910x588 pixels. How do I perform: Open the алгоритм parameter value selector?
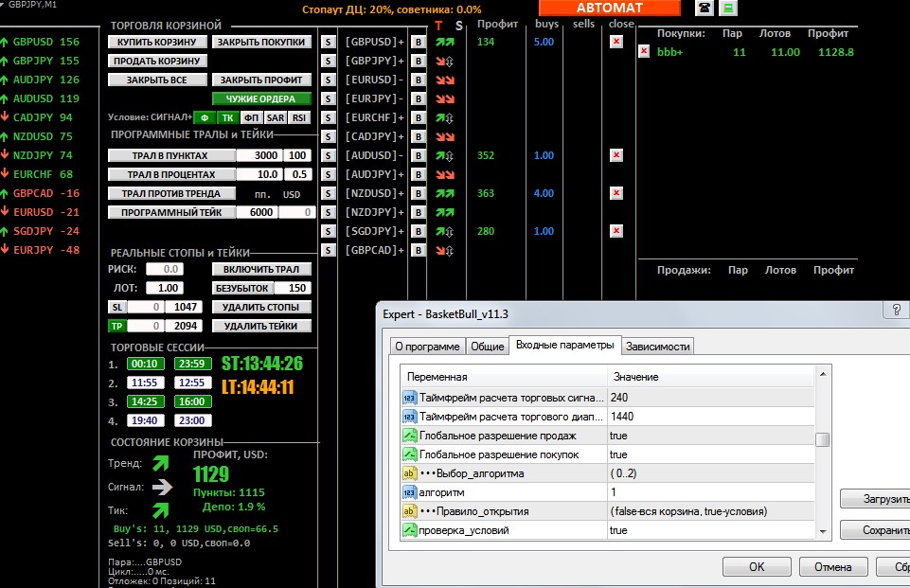point(710,492)
